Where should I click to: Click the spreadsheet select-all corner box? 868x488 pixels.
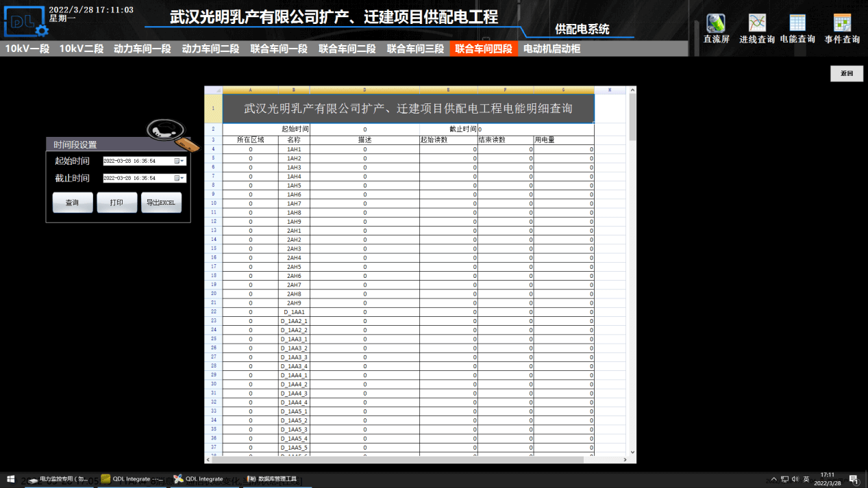tap(213, 90)
